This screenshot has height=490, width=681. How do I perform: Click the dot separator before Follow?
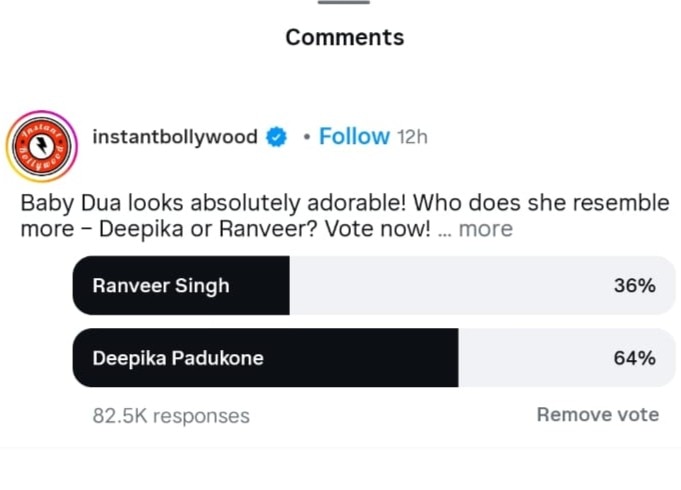coord(306,137)
